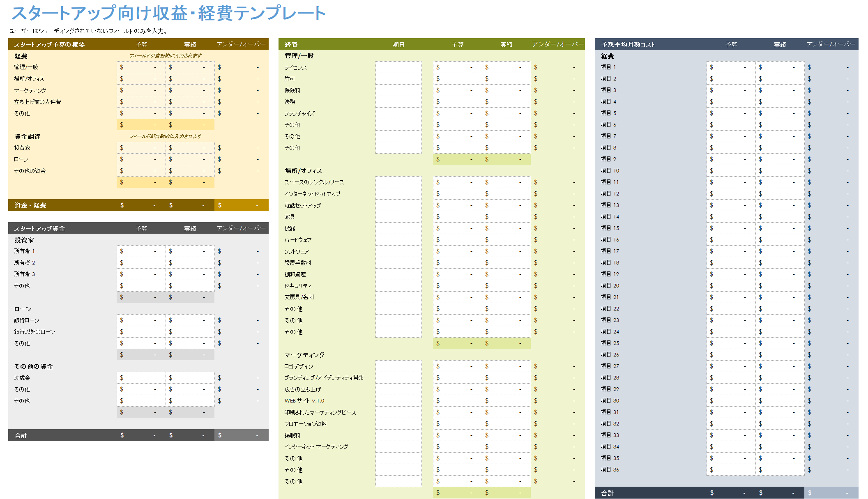The width and height of the screenshot is (868, 499).
Task: Select the 予算 cell for 文房具/名刺
Action: pyautogui.click(x=458, y=297)
